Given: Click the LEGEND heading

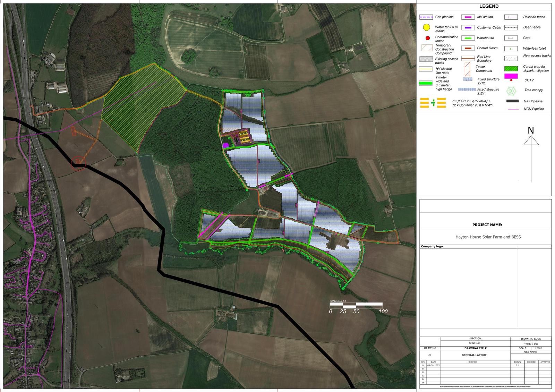Looking at the screenshot, I should [489, 6].
